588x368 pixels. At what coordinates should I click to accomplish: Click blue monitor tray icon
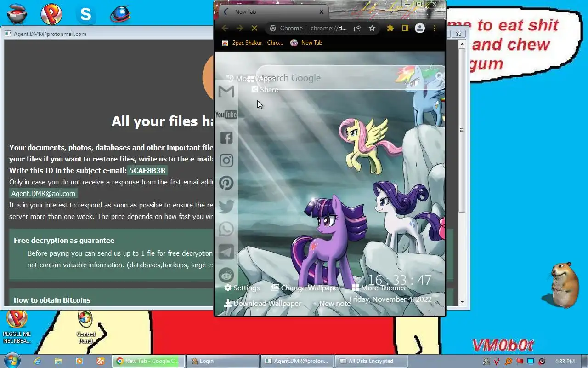point(531,361)
